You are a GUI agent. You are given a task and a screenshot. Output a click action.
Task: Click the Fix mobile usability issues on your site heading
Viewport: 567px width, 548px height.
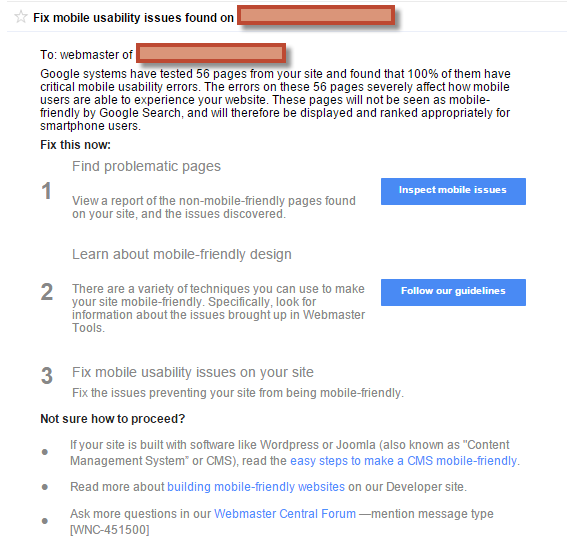pos(193,372)
